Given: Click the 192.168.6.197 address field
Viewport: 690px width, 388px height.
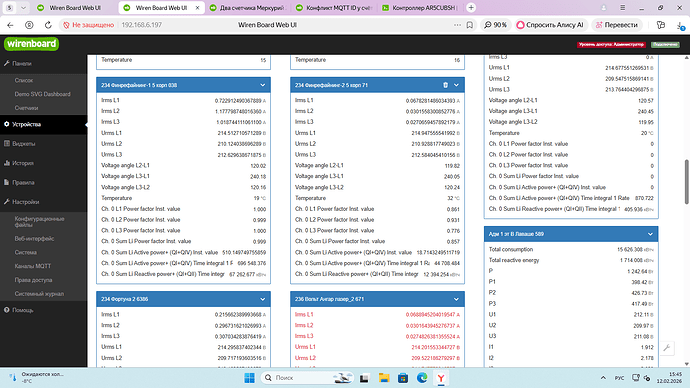Looking at the screenshot, I should coord(142,25).
